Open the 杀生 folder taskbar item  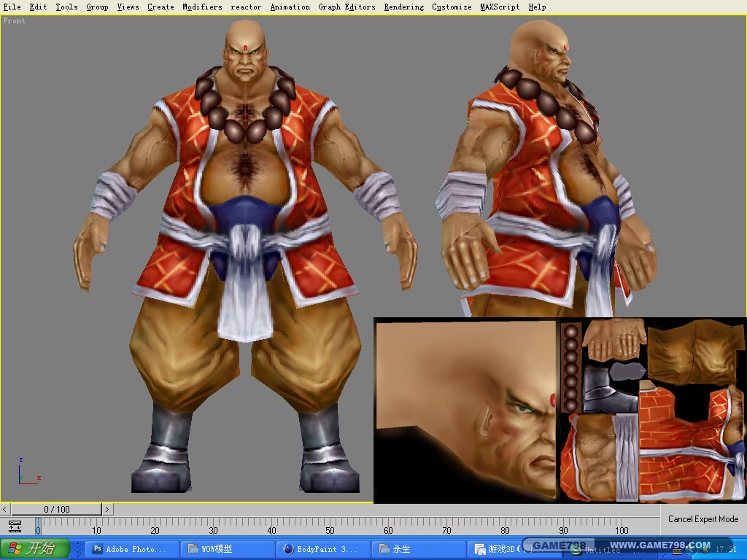pos(419,549)
